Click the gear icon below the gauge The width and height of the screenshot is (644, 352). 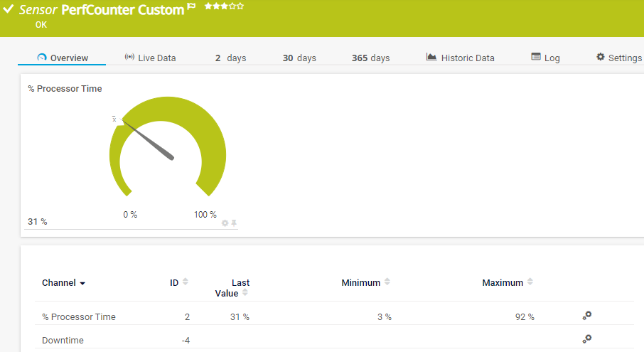[x=225, y=223]
